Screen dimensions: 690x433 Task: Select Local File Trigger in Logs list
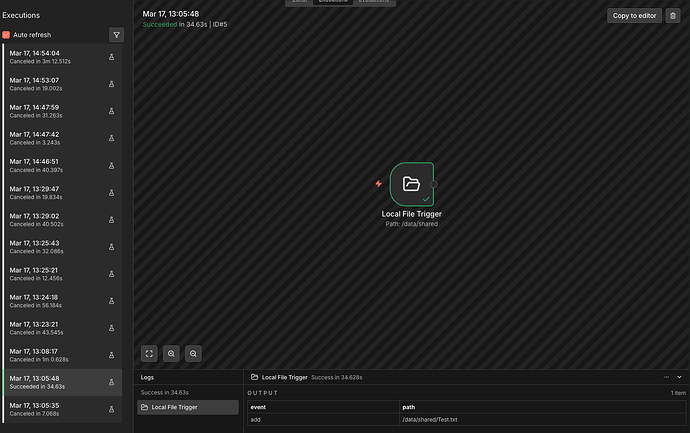[188, 407]
